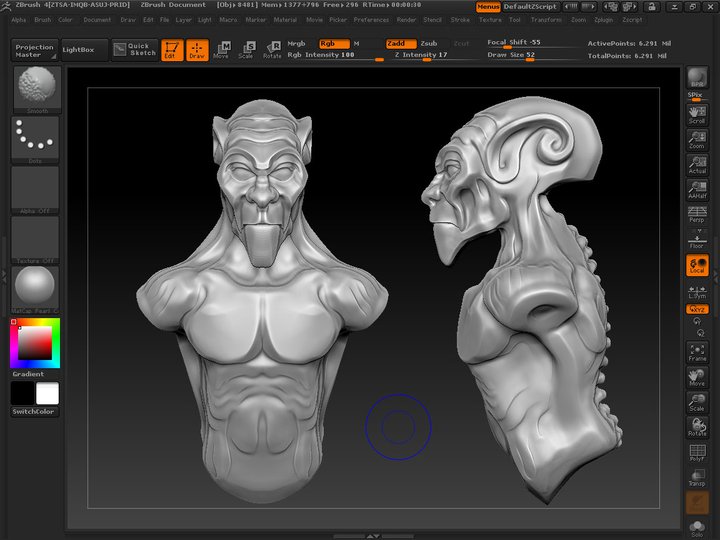The width and height of the screenshot is (720, 540).
Task: Click the right shelf Move view icon
Action: pyautogui.click(x=697, y=377)
